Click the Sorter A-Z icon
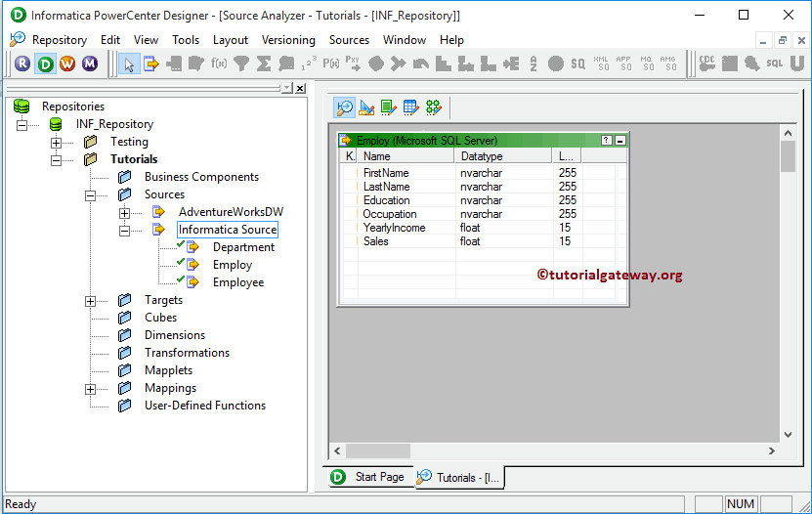This screenshot has height=514, width=812. point(534,64)
